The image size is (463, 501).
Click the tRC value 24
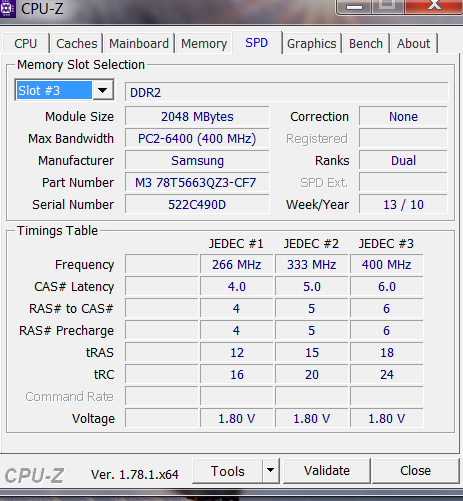[387, 375]
